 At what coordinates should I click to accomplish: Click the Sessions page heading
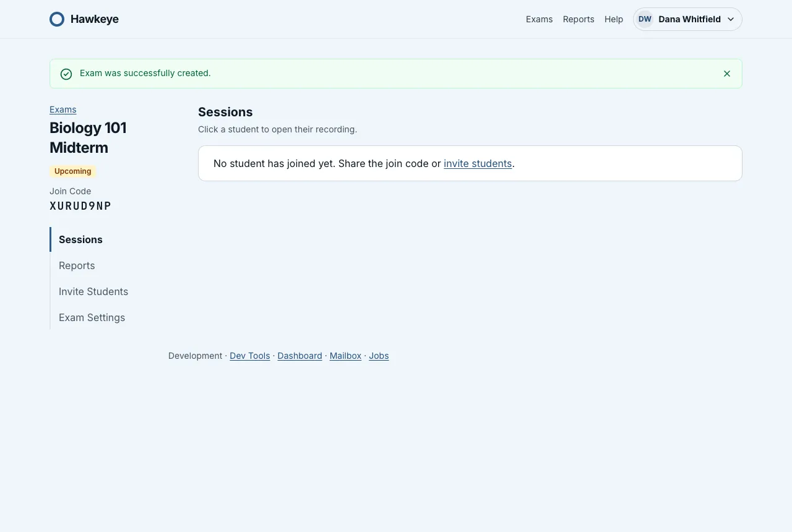225,112
